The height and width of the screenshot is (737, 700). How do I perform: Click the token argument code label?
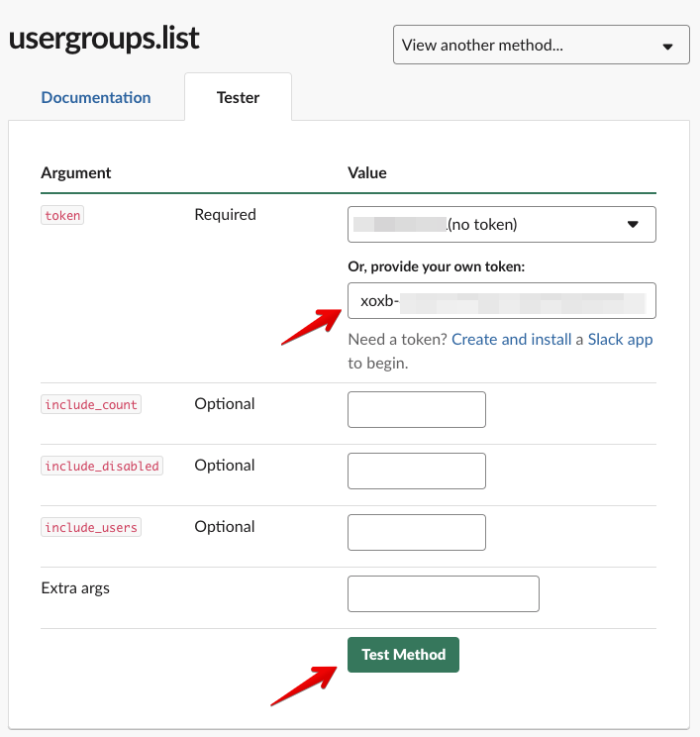point(62,215)
